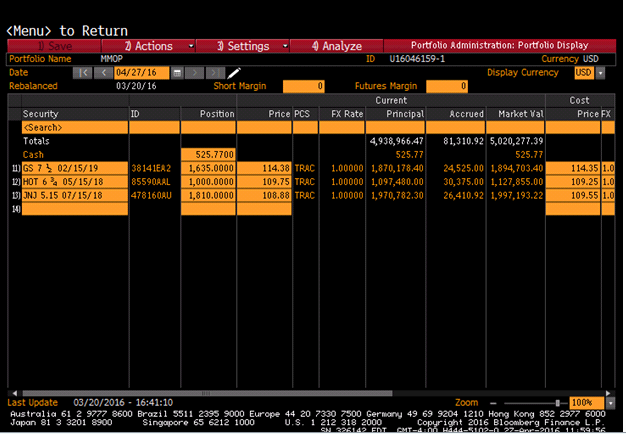This screenshot has height=434, width=626.
Task: Select the 04/27/16 date field
Action: pyautogui.click(x=140, y=73)
